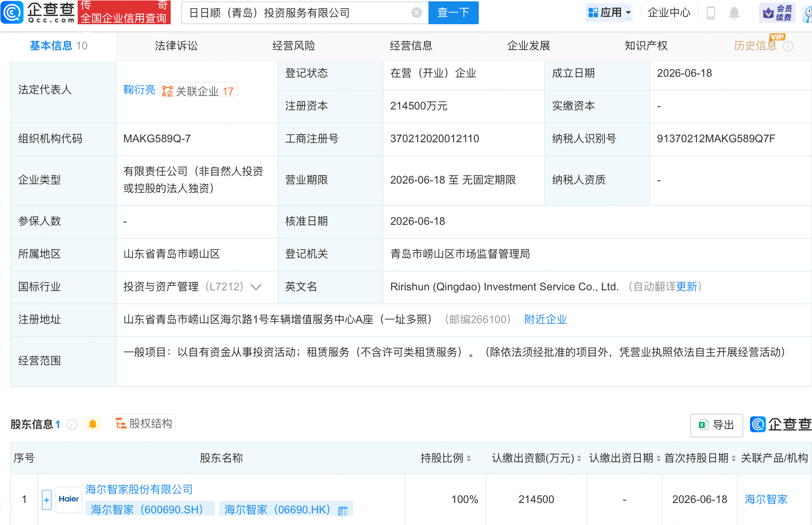Click info icon beside 股东信息
This screenshot has height=525, width=812.
[72, 424]
